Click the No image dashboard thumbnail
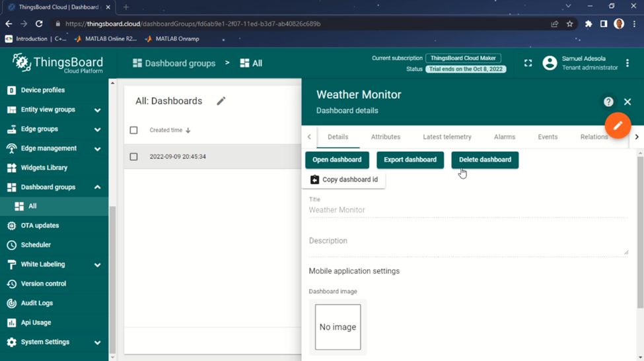Screen dimensions: 644x361 coord(338,327)
